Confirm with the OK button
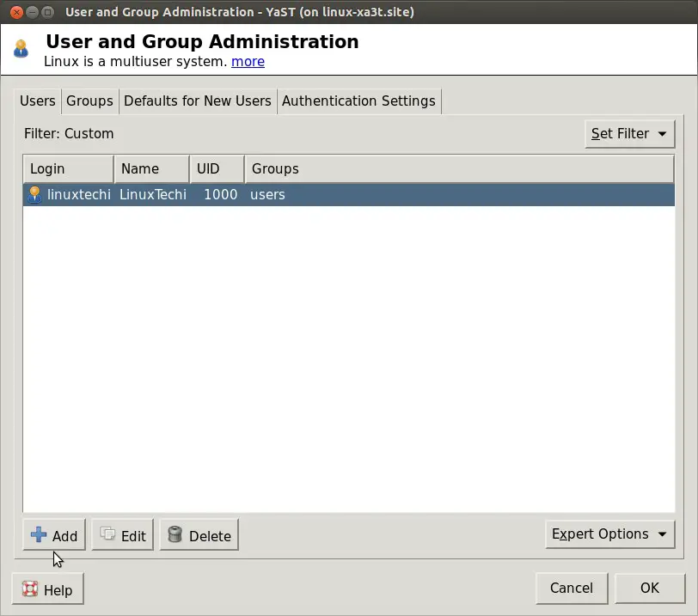Image resolution: width=698 pixels, height=616 pixels. 650,588
